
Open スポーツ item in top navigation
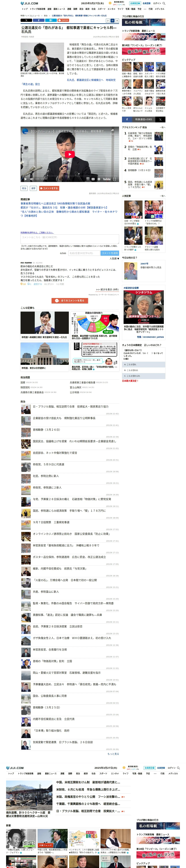tap(102, 9)
